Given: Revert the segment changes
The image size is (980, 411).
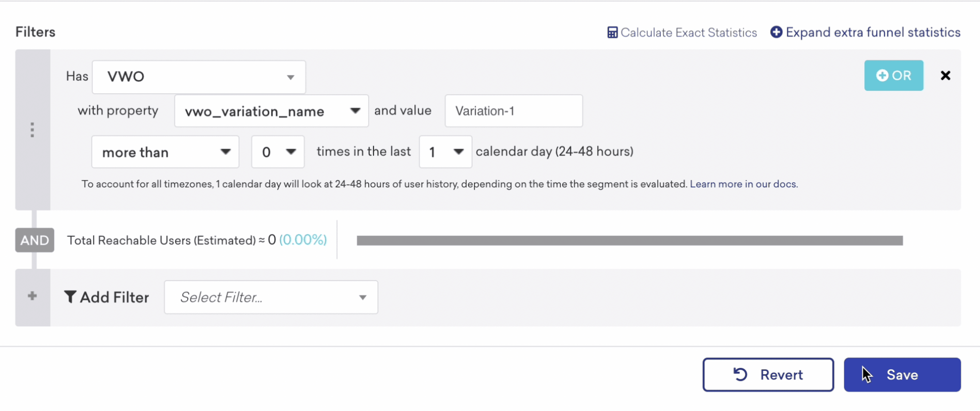Looking at the screenshot, I should (768, 375).
